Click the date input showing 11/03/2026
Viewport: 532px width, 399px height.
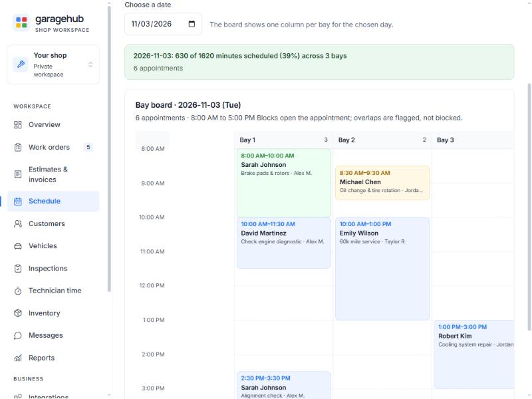[163, 24]
